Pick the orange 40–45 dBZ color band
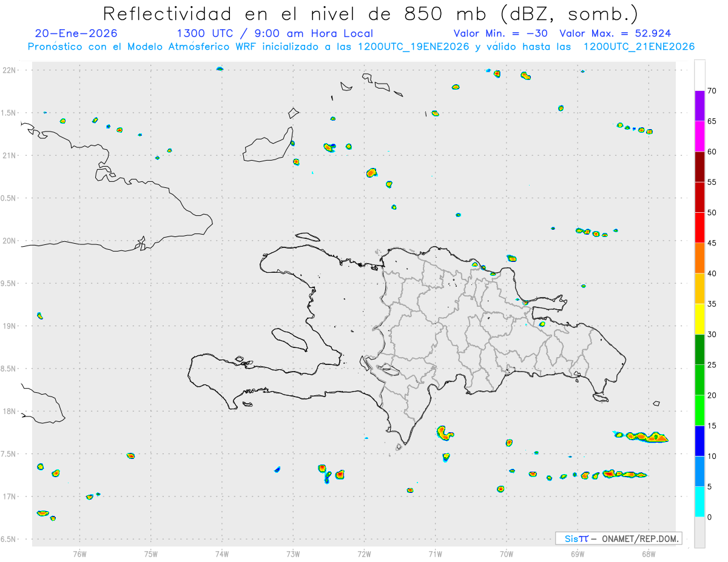This screenshot has width=728, height=562. click(699, 258)
